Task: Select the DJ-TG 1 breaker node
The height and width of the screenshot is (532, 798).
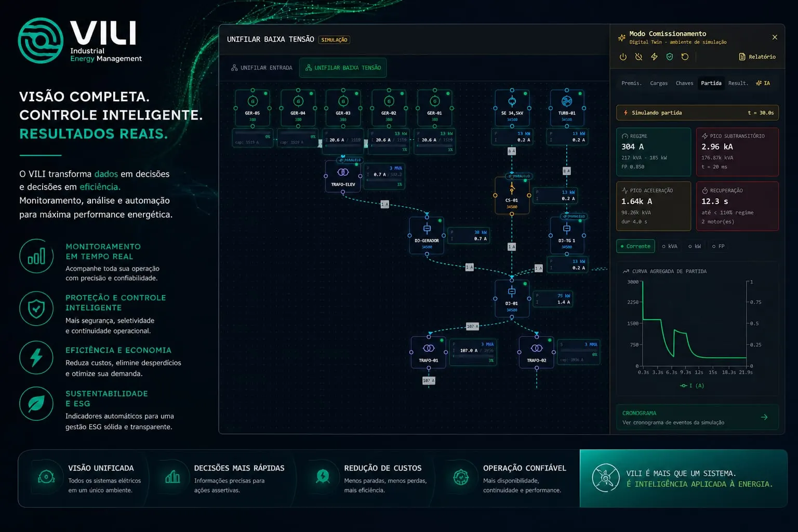Action: click(x=567, y=235)
